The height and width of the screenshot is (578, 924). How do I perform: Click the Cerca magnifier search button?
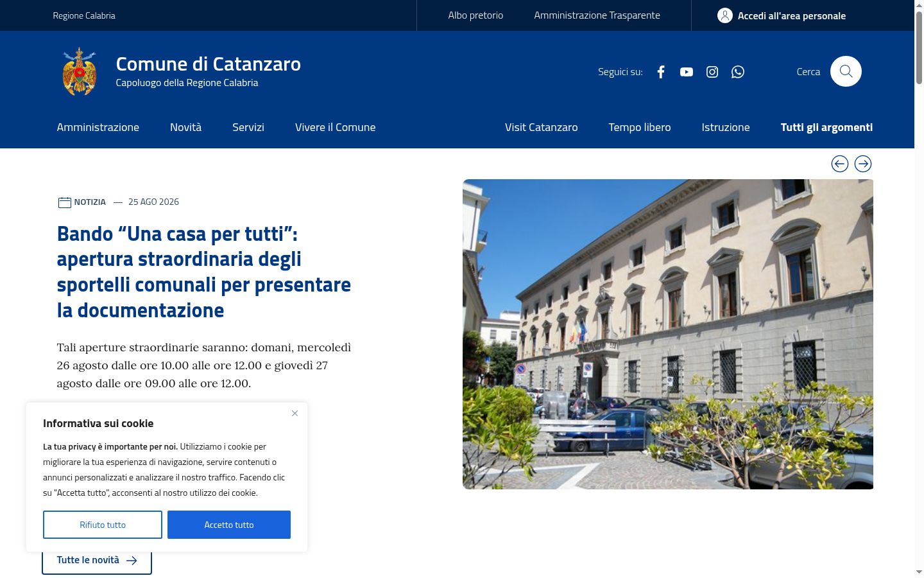click(846, 71)
